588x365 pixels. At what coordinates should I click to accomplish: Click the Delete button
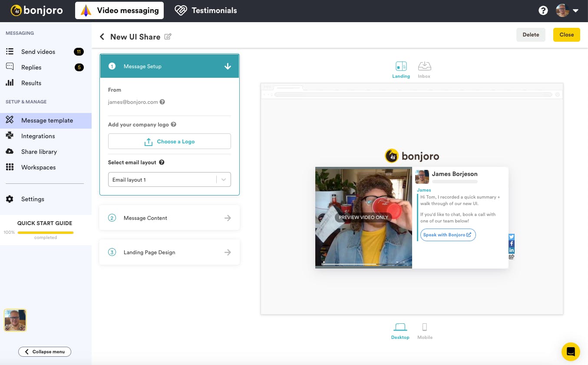click(x=531, y=35)
